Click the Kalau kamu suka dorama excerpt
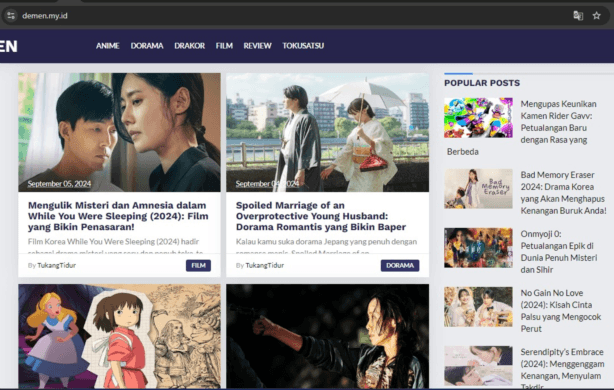Viewport: 614px width, 390px height. click(326, 247)
